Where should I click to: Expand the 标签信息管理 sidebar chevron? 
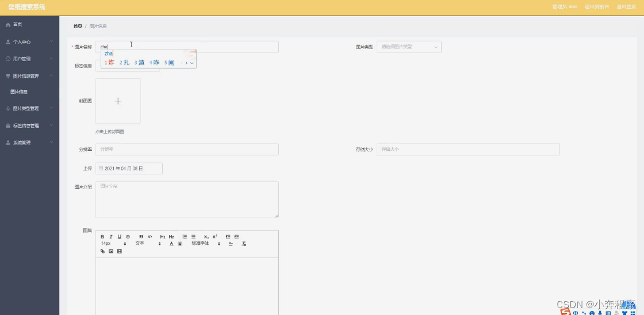coord(51,126)
